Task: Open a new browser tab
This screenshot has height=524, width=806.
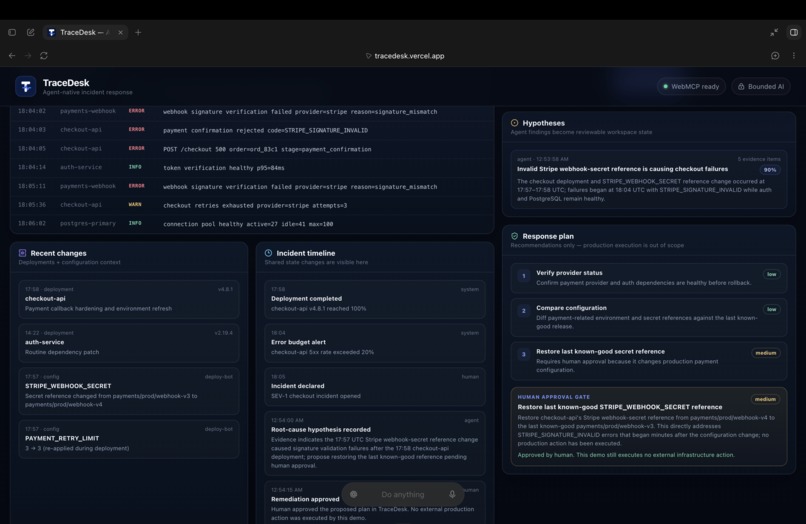Action: [x=138, y=32]
